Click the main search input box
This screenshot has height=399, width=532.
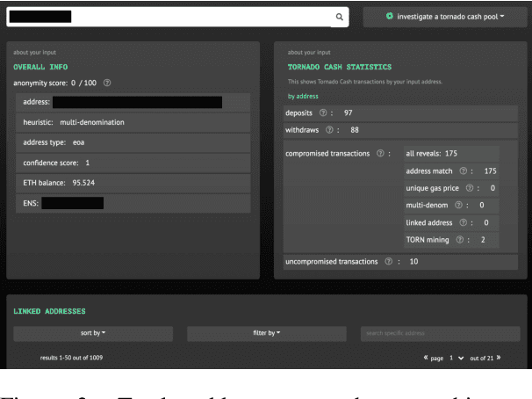pyautogui.click(x=167, y=17)
